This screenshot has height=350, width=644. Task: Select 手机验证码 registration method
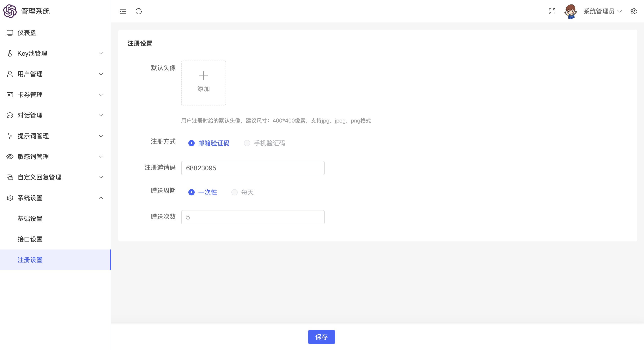point(265,143)
